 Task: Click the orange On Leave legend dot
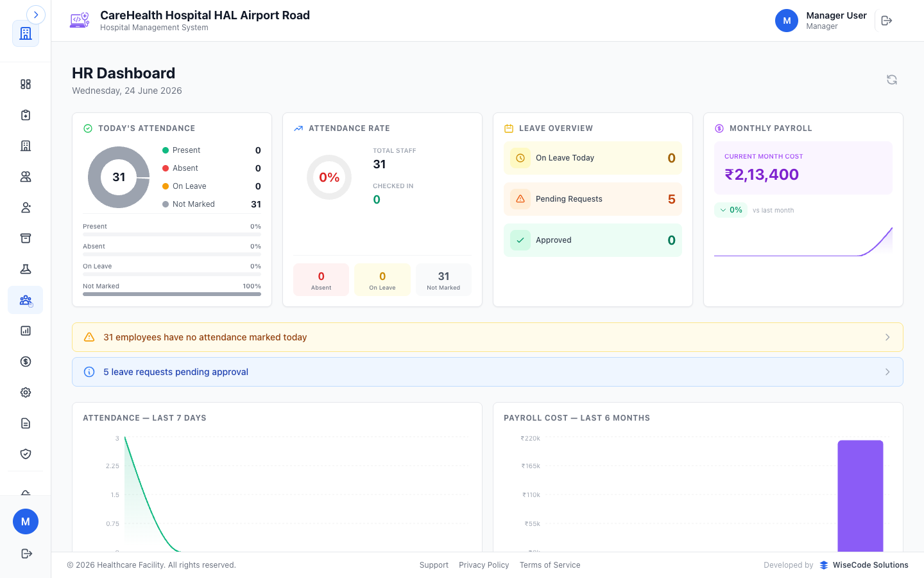[166, 186]
